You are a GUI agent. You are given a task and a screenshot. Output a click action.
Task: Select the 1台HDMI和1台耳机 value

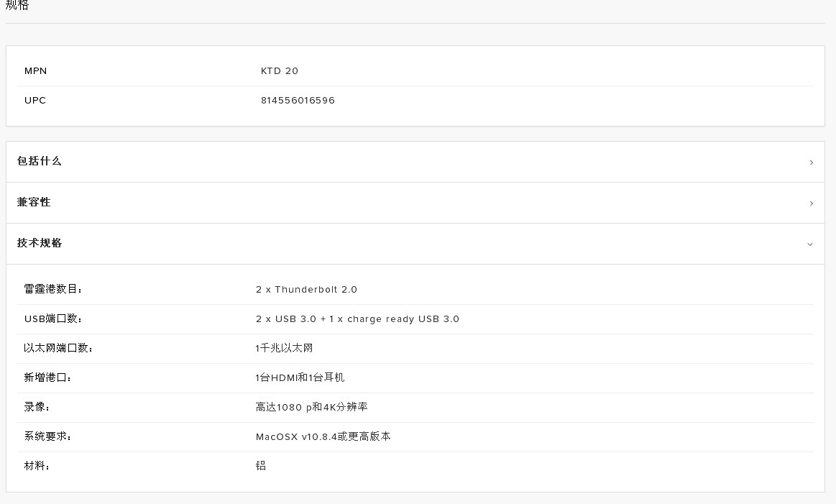pyautogui.click(x=300, y=377)
